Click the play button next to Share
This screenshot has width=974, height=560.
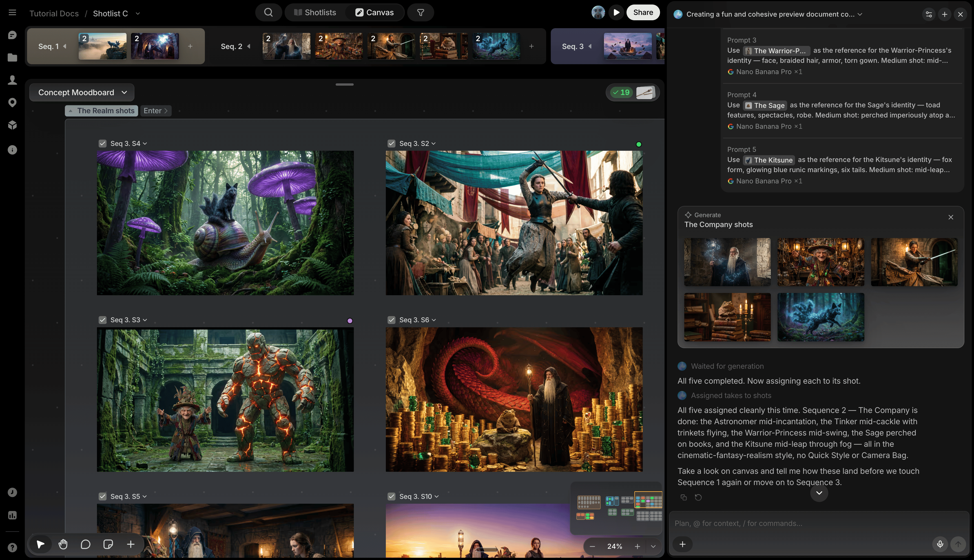point(616,13)
